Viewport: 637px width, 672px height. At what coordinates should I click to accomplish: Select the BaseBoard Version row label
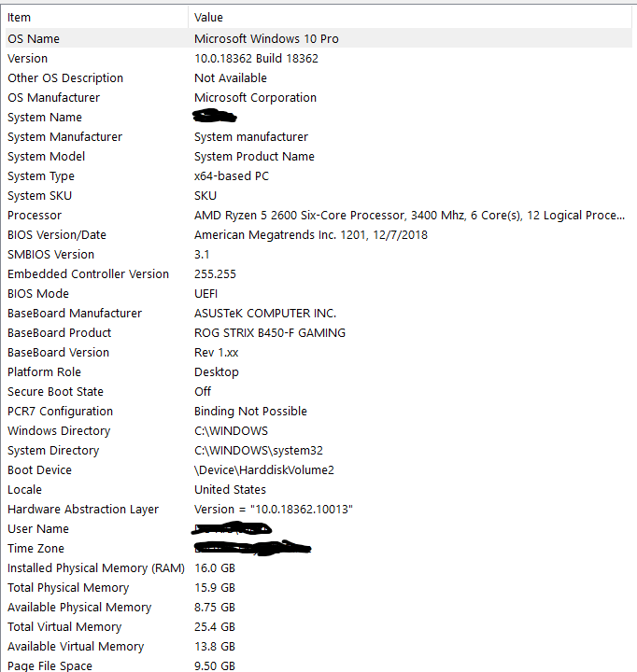click(x=58, y=353)
